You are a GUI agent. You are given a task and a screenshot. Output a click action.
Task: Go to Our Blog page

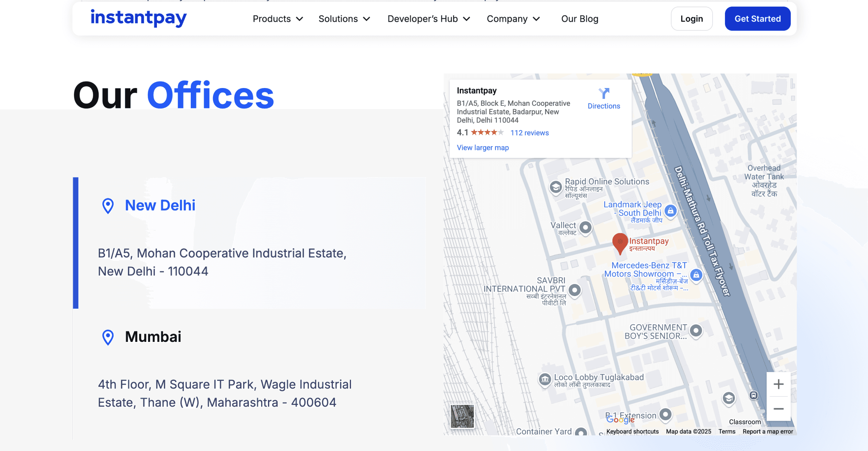(x=580, y=19)
